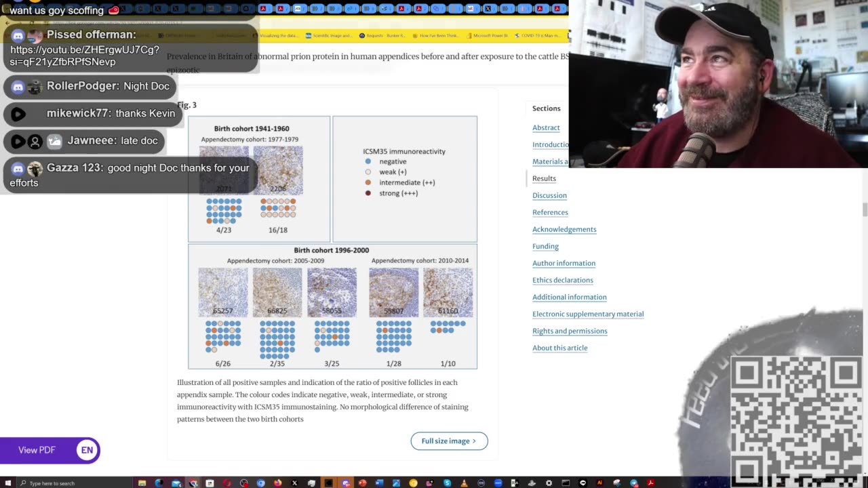The image size is (868, 488).
Task: Open Adobe Acrobat taskbar icon
Action: point(650,483)
